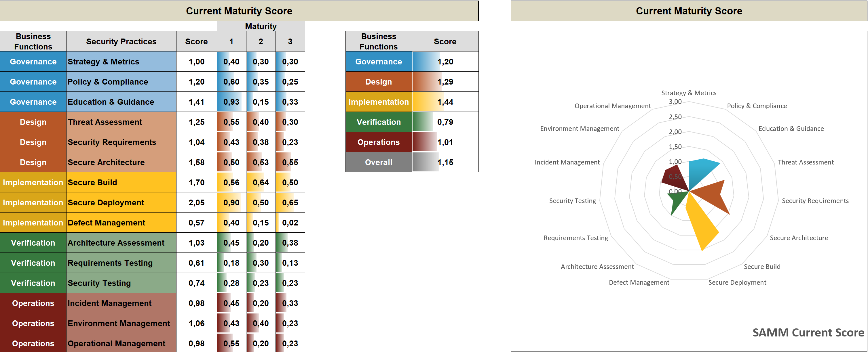Viewport: 868px width, 352px height.
Task: Click the left Current Maturity Score title bar
Action: [x=239, y=11]
